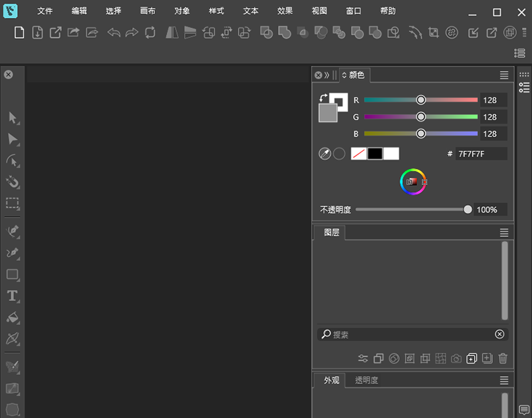532x418 pixels.
Task: Activate the gray fill color box
Action: point(328,112)
